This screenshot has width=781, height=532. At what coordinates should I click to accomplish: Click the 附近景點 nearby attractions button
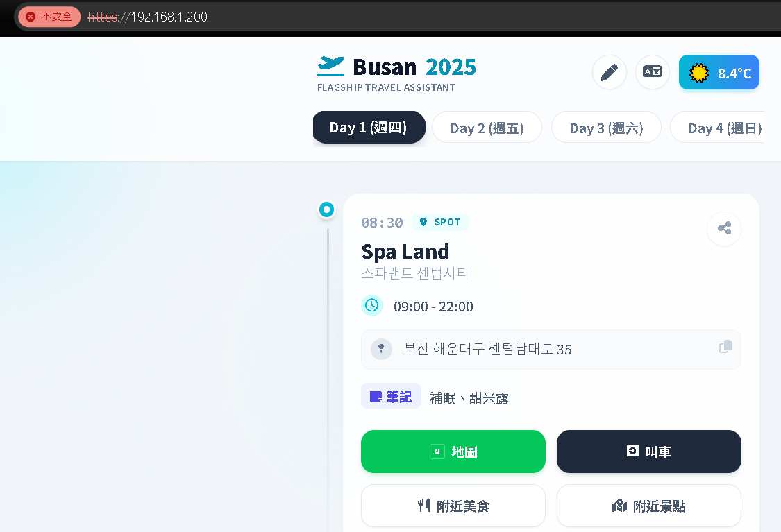point(648,506)
